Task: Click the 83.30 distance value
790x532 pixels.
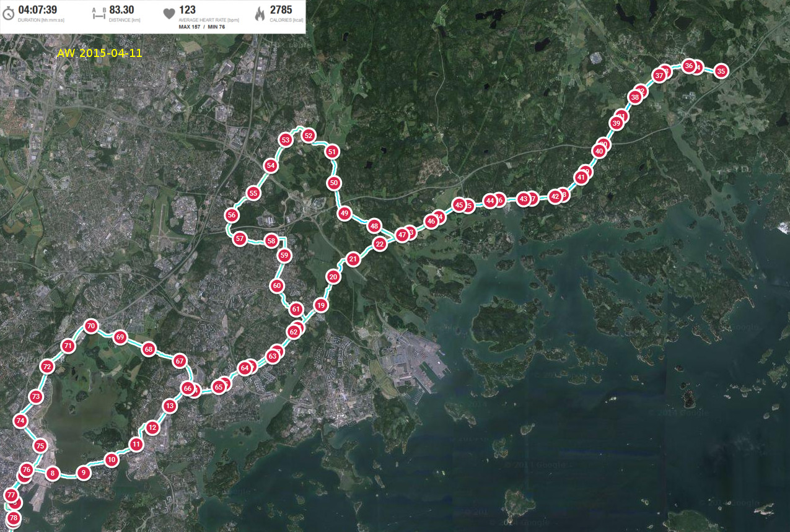Action: pyautogui.click(x=121, y=9)
